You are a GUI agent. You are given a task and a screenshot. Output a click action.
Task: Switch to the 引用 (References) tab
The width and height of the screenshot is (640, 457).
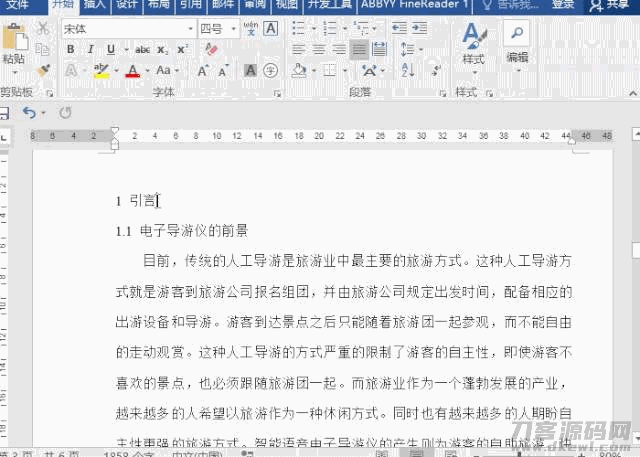191,5
